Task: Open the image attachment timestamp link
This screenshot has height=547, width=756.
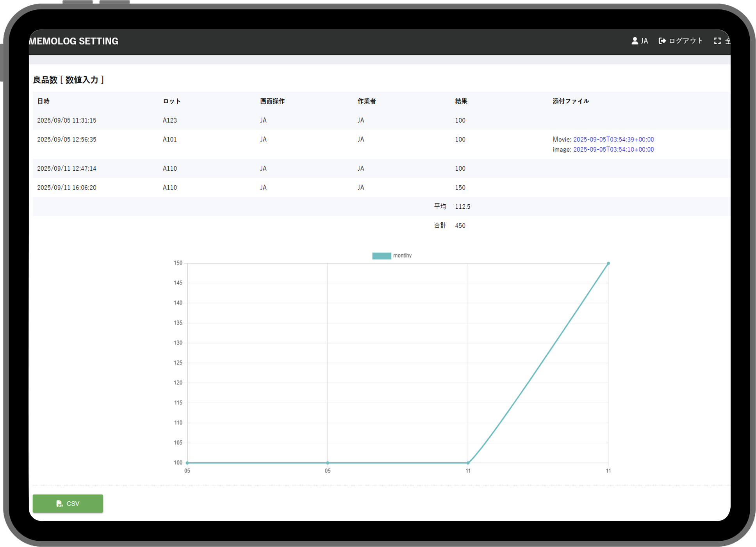Action: (x=613, y=149)
